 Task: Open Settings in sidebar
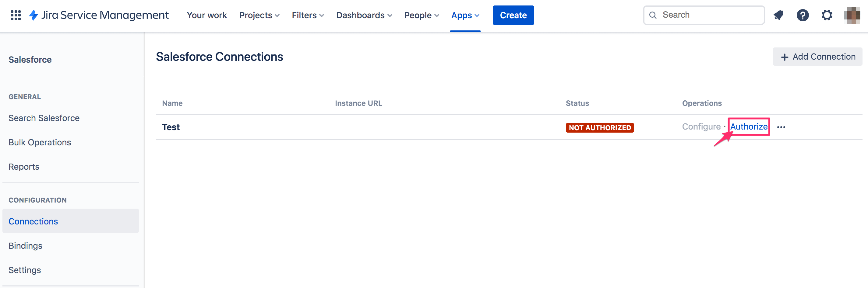point(25,270)
